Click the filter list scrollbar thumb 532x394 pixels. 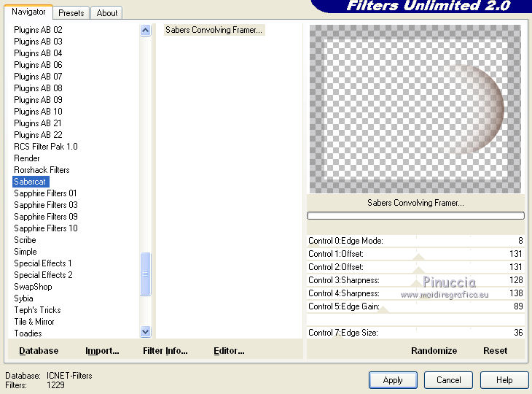[x=145, y=274]
